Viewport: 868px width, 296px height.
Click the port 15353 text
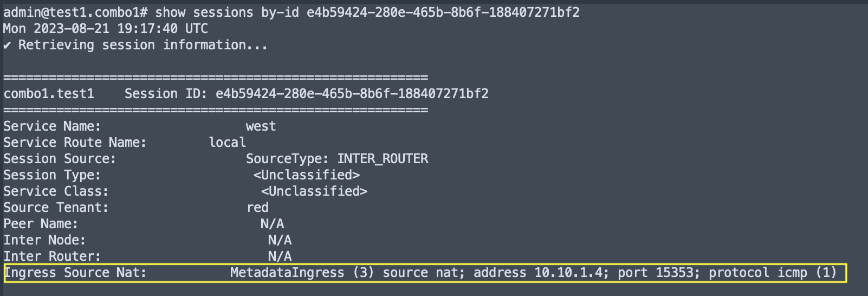click(656, 273)
